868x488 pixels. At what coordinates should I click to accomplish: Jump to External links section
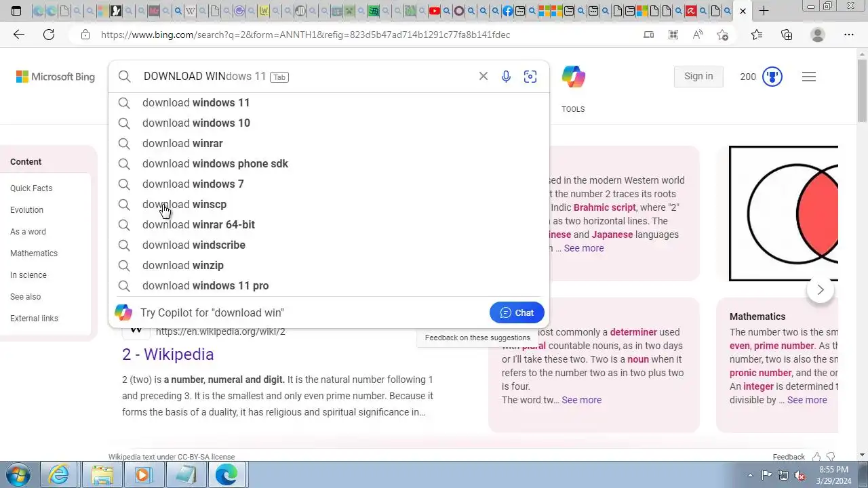34,319
